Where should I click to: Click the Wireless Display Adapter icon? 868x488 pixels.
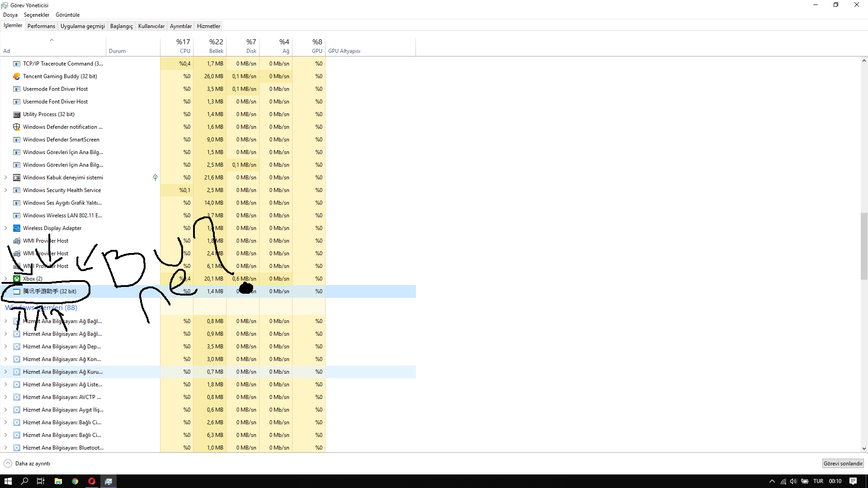pos(17,228)
